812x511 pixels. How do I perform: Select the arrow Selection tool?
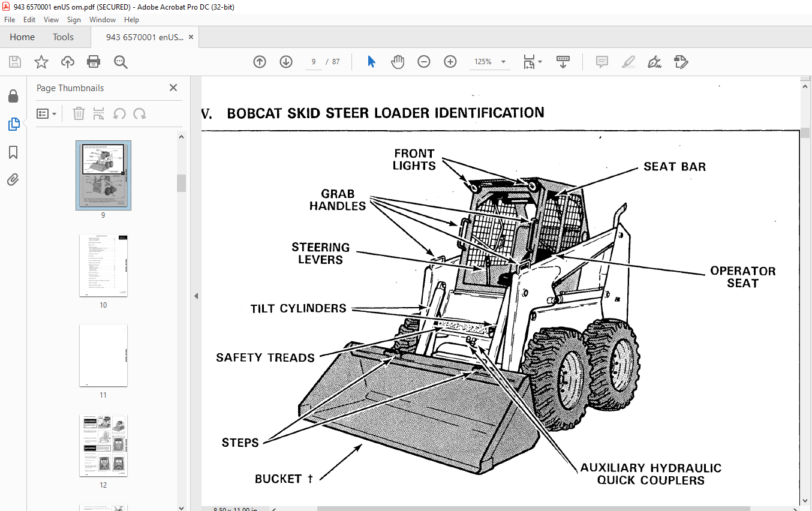tap(371, 62)
